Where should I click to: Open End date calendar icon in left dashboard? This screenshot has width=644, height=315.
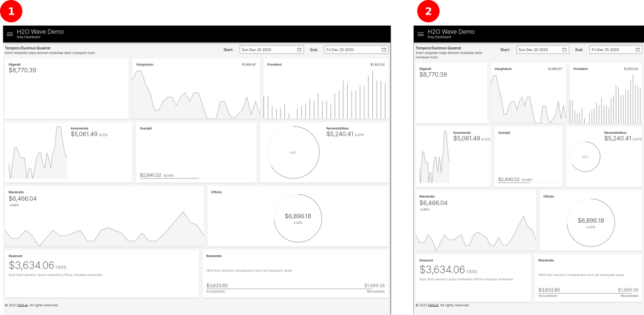coord(384,50)
